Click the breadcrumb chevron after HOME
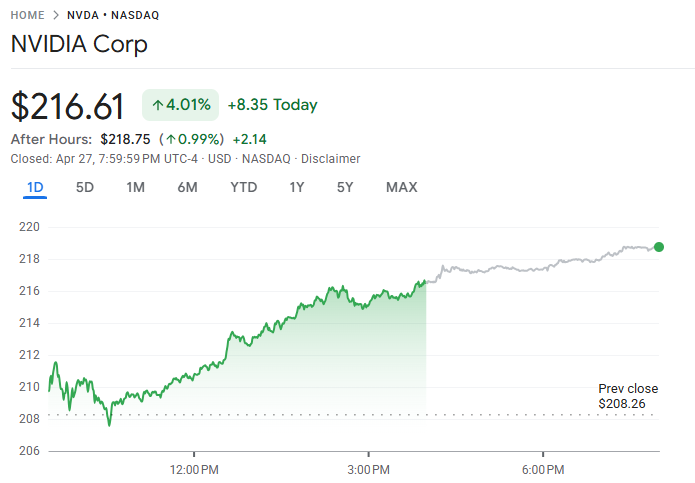695x483 pixels. (56, 16)
